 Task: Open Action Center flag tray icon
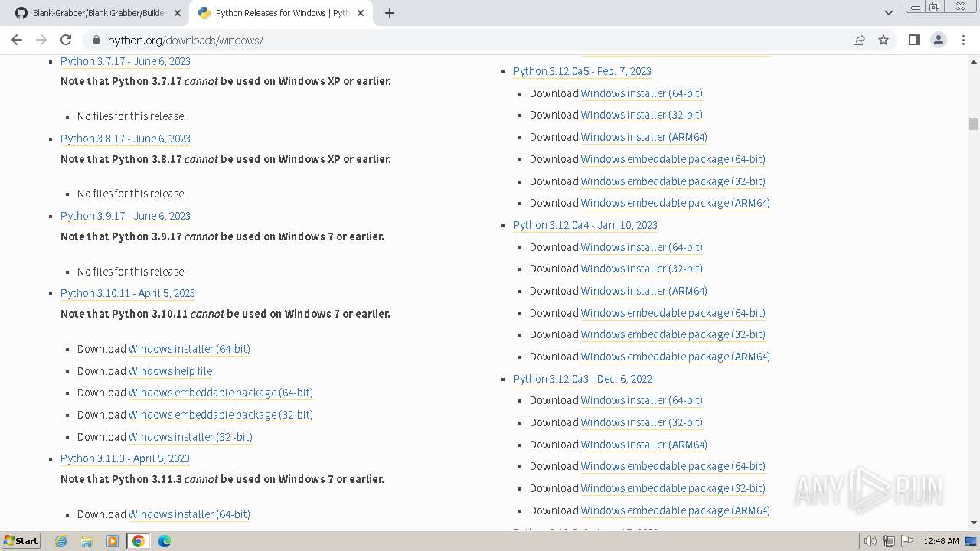[907, 541]
